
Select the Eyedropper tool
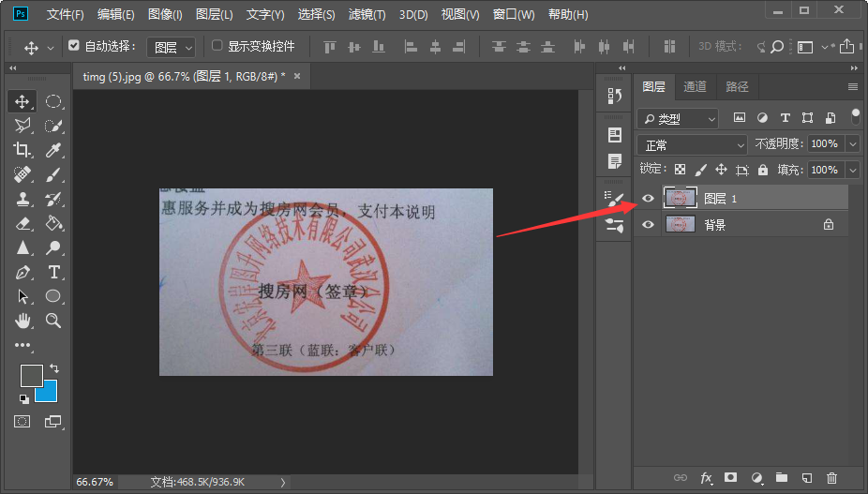(53, 150)
